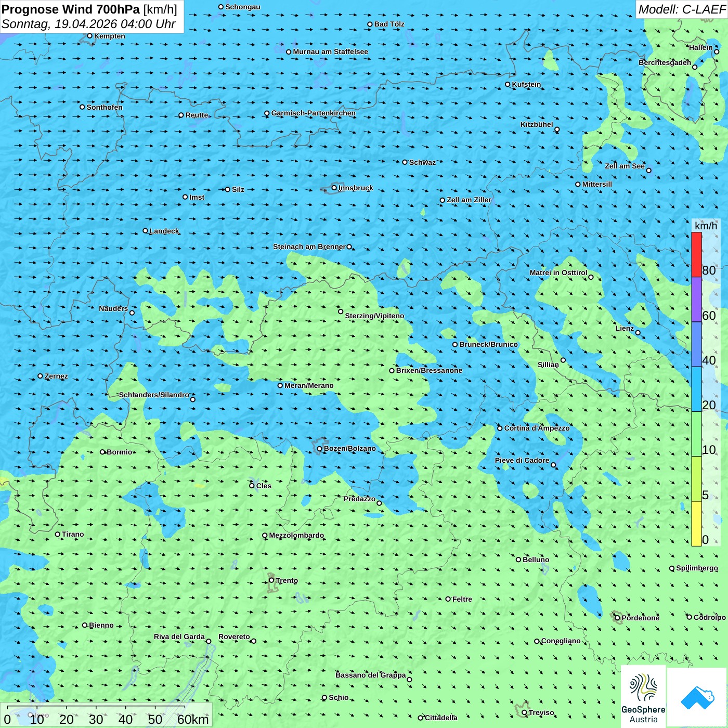Click the 'Garmisch-Partenkirchen' label
728x728 pixels.
tap(314, 113)
